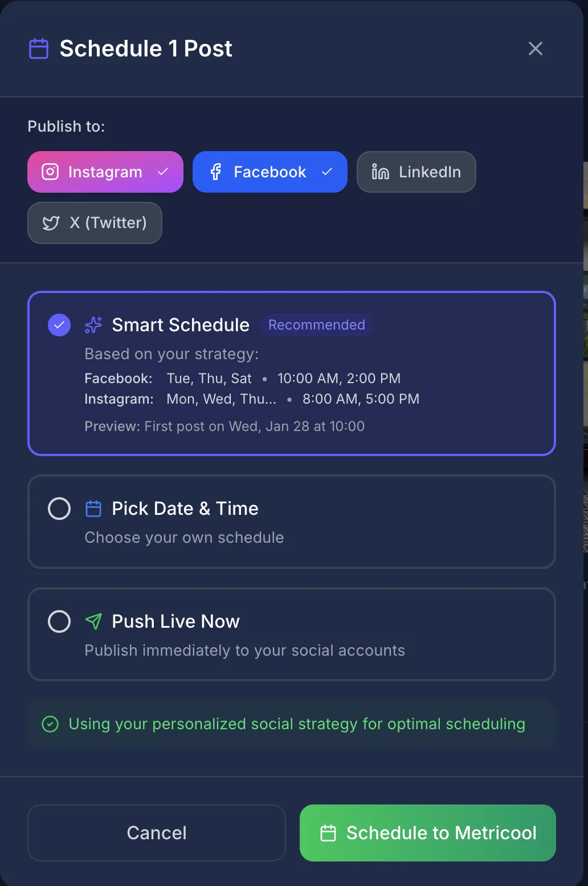Click the sparkles icon next to Smart Schedule
This screenshot has height=886, width=588.
click(x=92, y=325)
